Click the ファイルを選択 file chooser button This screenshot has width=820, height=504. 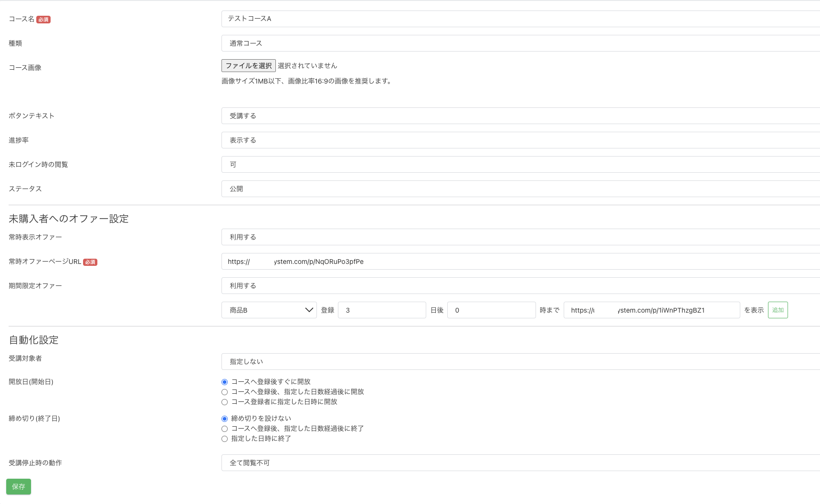(x=248, y=65)
